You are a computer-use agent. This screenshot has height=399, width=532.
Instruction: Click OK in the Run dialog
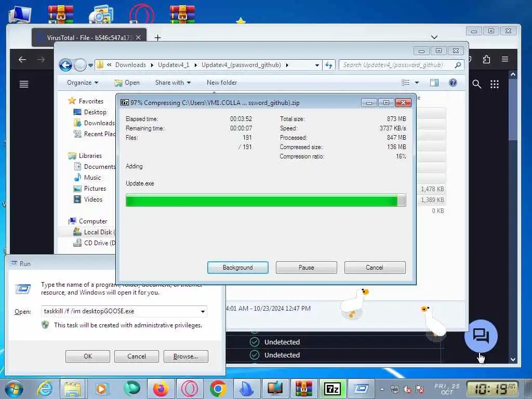pos(87,356)
